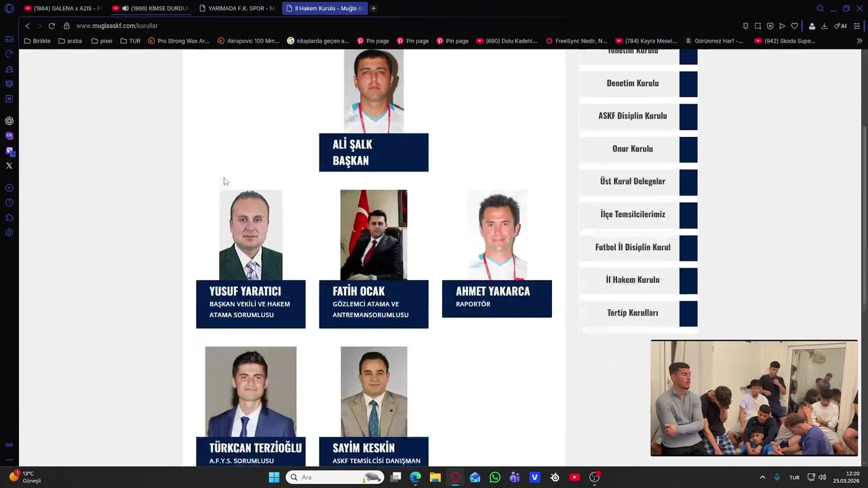Switch to YARIMADA F.K. SPOR tab
The width and height of the screenshot is (868, 488).
click(x=237, y=8)
